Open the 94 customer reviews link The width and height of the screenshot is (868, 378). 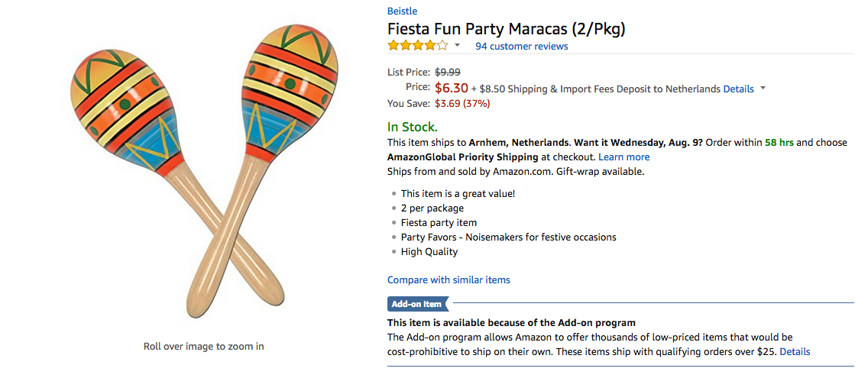tap(522, 46)
